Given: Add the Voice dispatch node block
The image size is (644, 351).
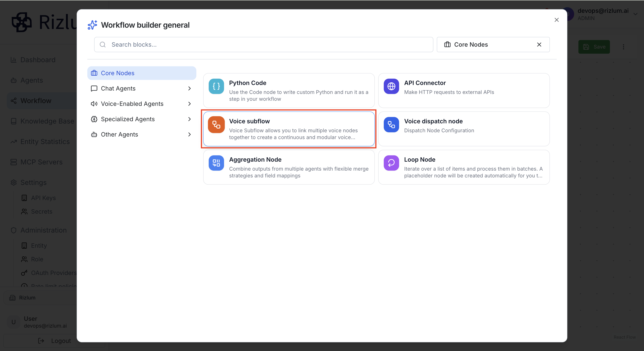Looking at the screenshot, I should tap(464, 129).
